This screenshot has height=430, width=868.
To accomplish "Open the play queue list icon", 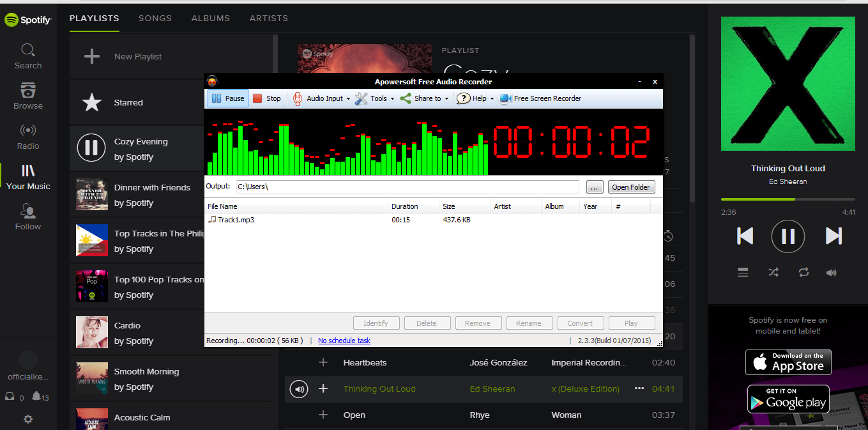I will pyautogui.click(x=743, y=272).
